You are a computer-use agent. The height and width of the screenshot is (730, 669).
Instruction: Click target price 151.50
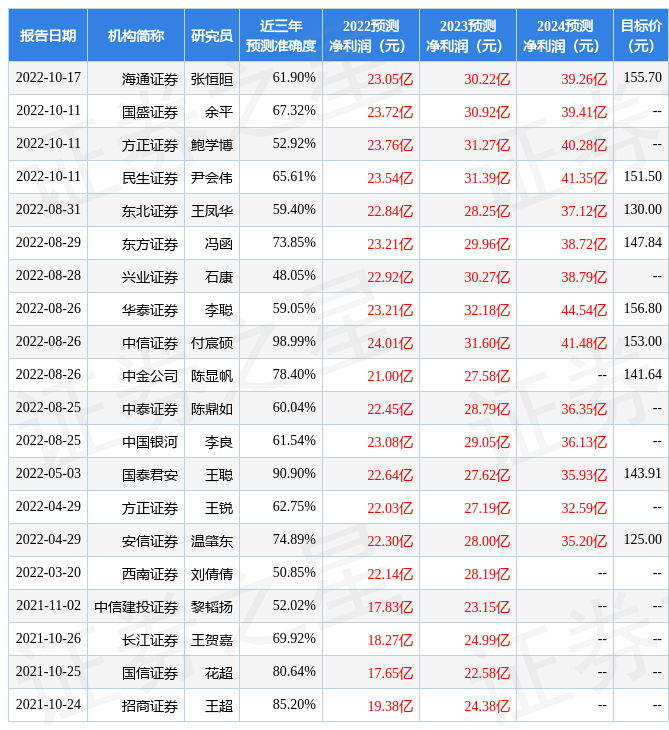pyautogui.click(x=643, y=176)
